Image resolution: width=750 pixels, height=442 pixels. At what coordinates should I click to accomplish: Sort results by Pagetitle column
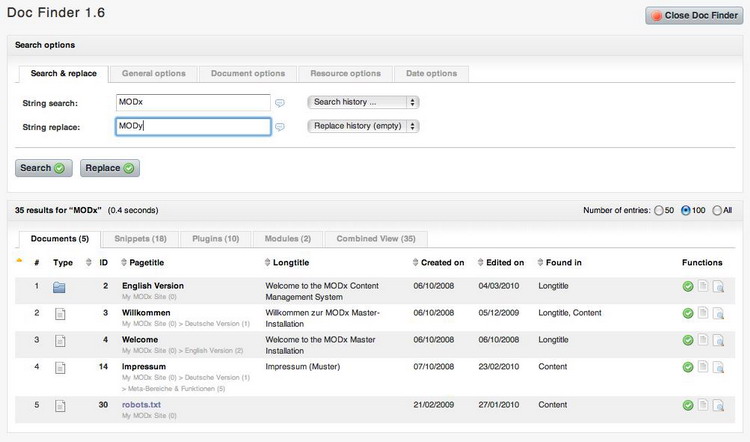click(148, 263)
